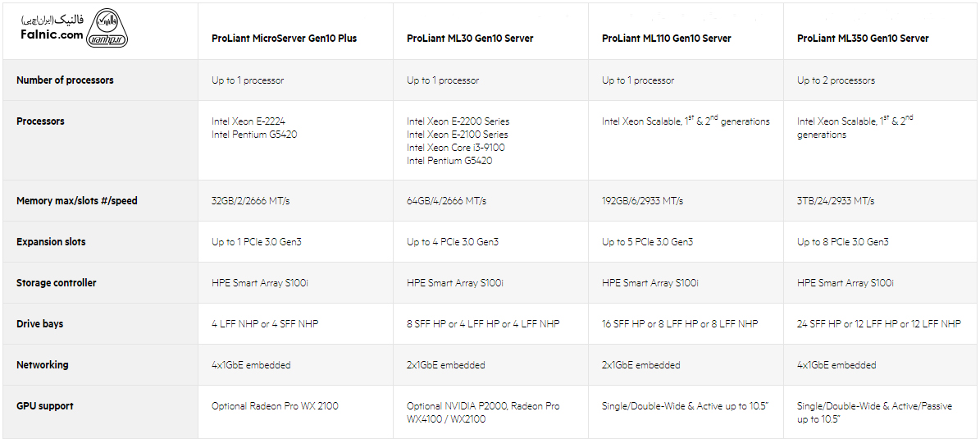
Task: Select the Processors row label
Action: [40, 121]
